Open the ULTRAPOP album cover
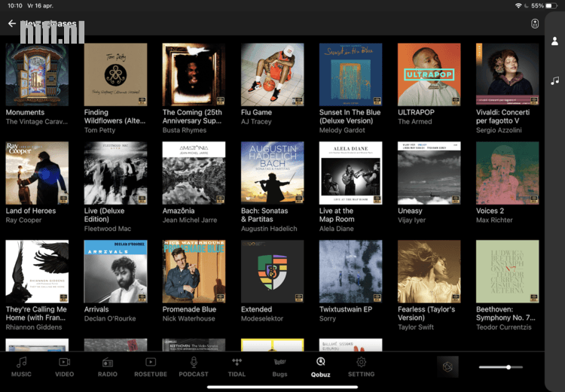 click(x=429, y=74)
